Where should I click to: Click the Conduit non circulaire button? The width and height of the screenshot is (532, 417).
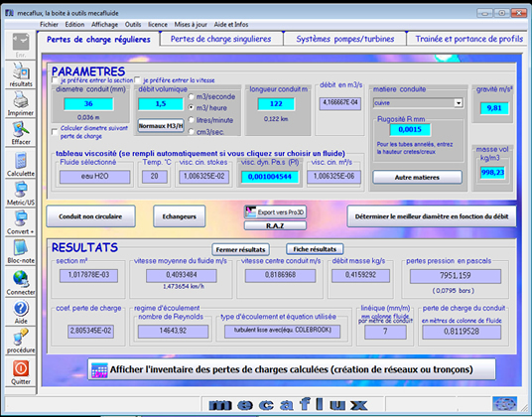tap(90, 216)
